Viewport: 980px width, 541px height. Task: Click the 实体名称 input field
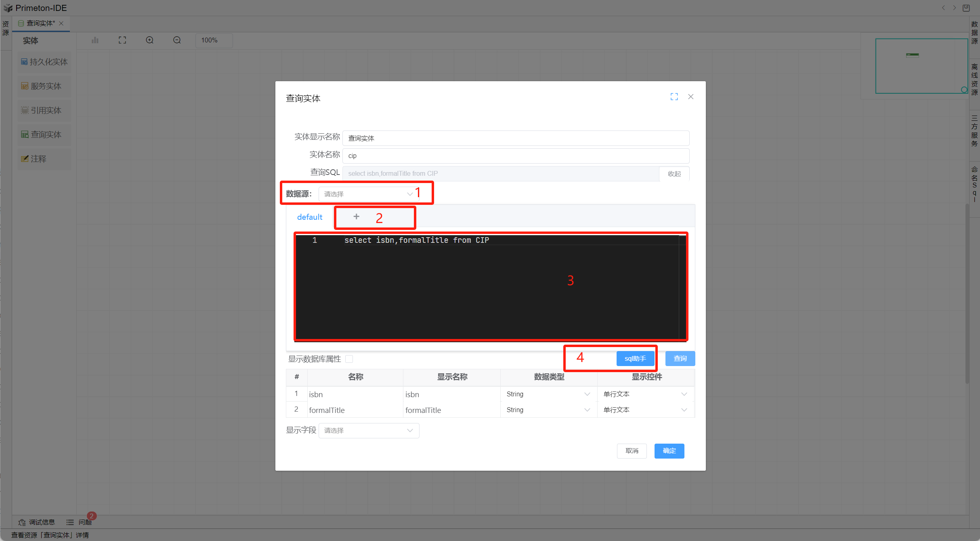pyautogui.click(x=515, y=156)
